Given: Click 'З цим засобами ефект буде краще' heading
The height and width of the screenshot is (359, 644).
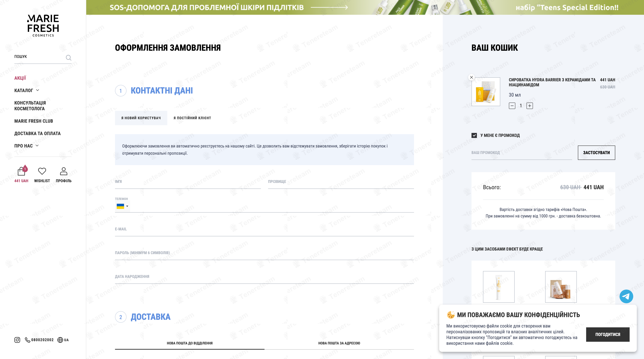Looking at the screenshot, I should click(507, 249).
